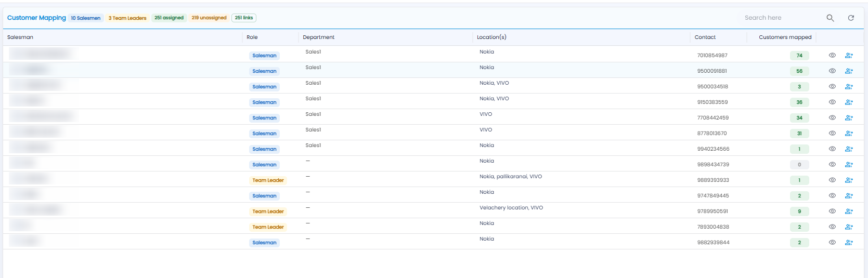This screenshot has height=278, width=868.
Task: Click eye icon for contact 9500034518
Action: pyautogui.click(x=832, y=86)
